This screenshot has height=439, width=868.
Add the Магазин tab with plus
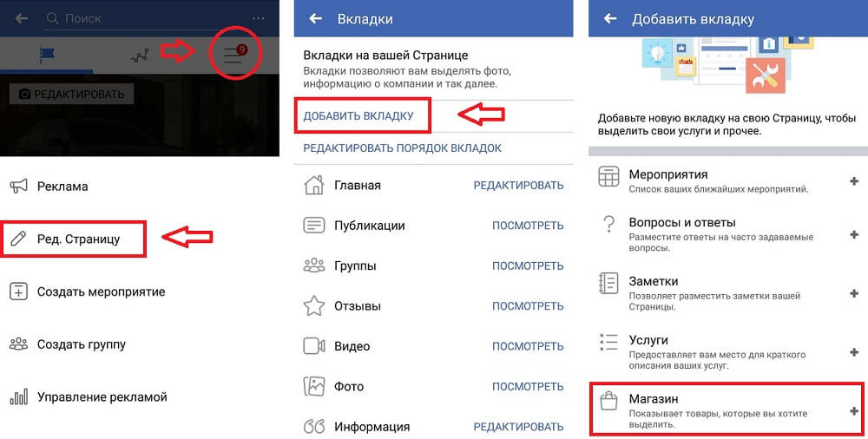853,410
